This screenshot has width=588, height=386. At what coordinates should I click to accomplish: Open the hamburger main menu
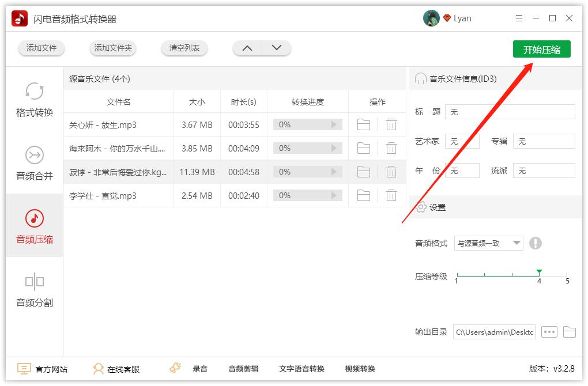coord(519,18)
